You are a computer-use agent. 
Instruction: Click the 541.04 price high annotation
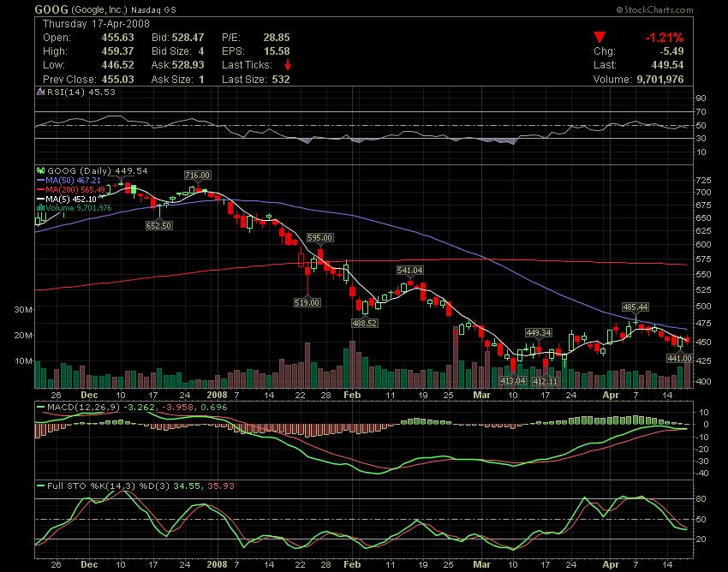(x=410, y=271)
